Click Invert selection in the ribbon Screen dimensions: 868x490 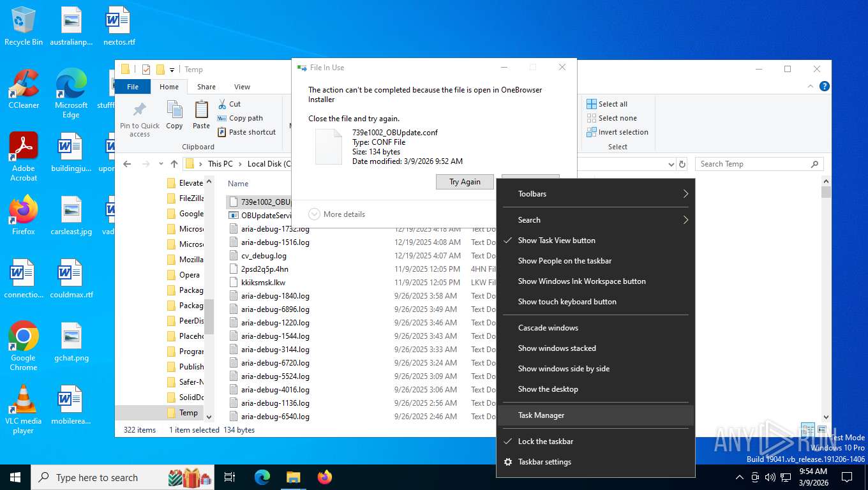[617, 132]
